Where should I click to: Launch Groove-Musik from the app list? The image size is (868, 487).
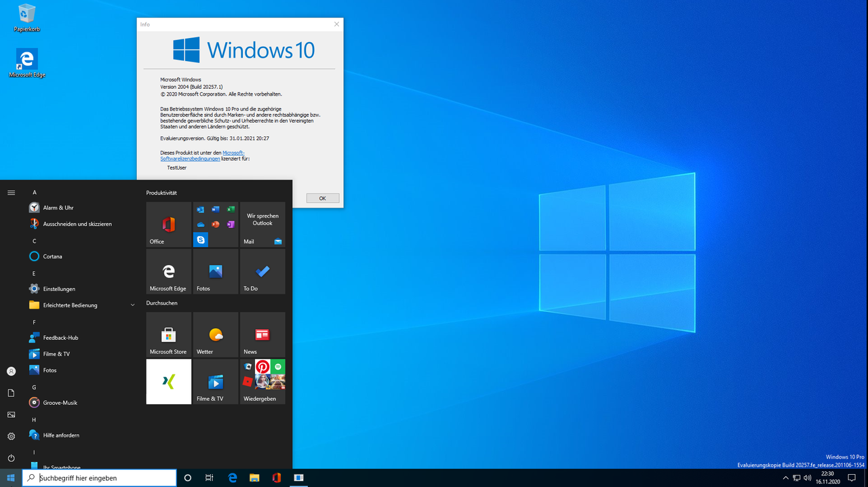point(83,403)
